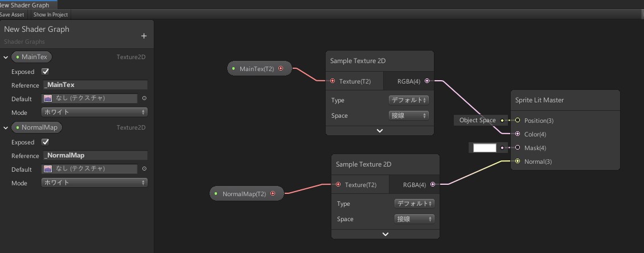The width and height of the screenshot is (644, 253).
Task: Open Mode dropdown under MainTex property
Action: 94,112
